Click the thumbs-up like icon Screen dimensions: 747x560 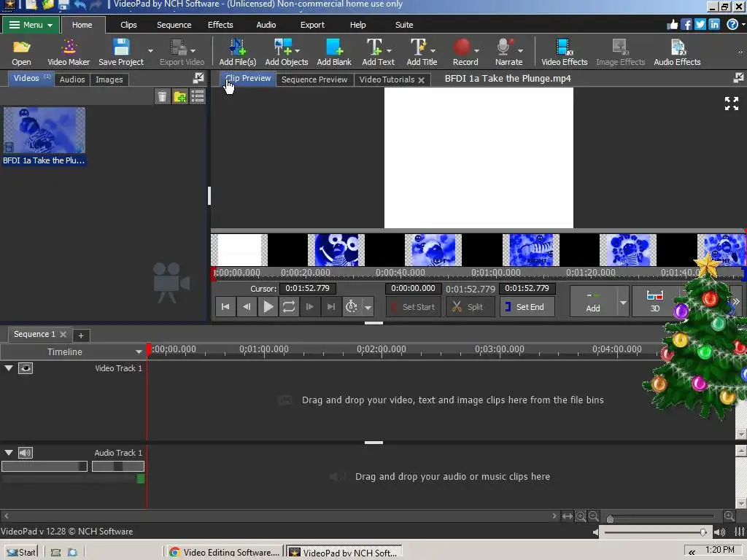pyautogui.click(x=672, y=24)
